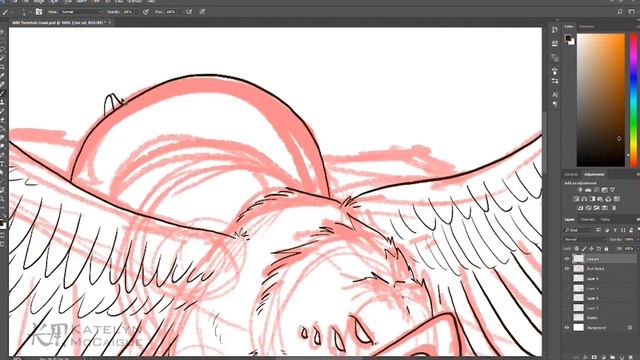Select the Move tool
The image size is (640, 360).
[2, 32]
